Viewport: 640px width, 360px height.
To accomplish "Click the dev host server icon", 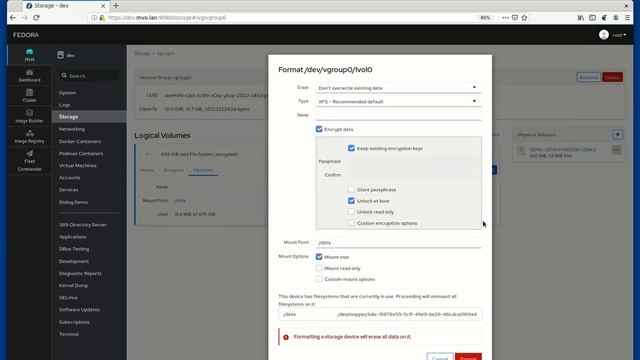I will pyautogui.click(x=60, y=55).
